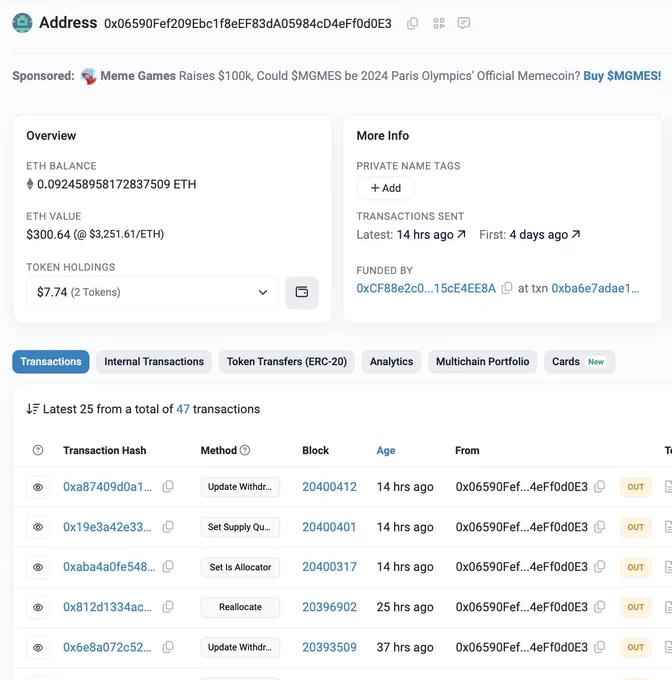672x680 pixels.
Task: Click the sort icon beside Latest 25
Action: tap(33, 409)
